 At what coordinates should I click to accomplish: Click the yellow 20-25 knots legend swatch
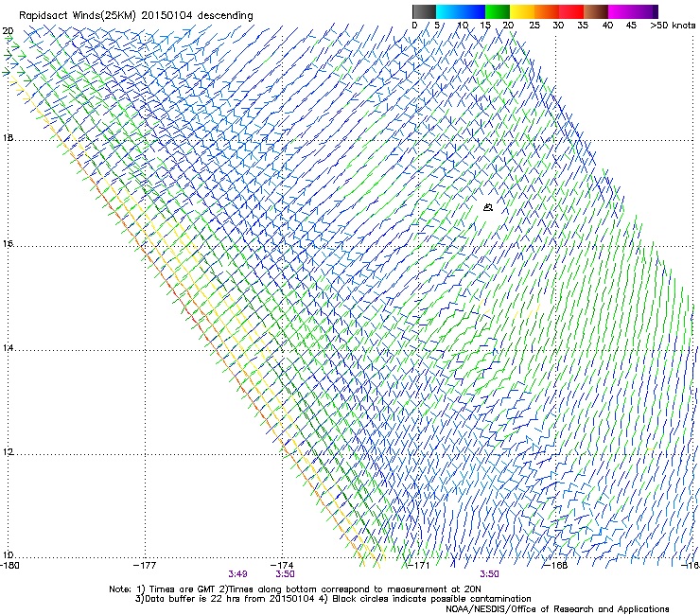(522, 11)
